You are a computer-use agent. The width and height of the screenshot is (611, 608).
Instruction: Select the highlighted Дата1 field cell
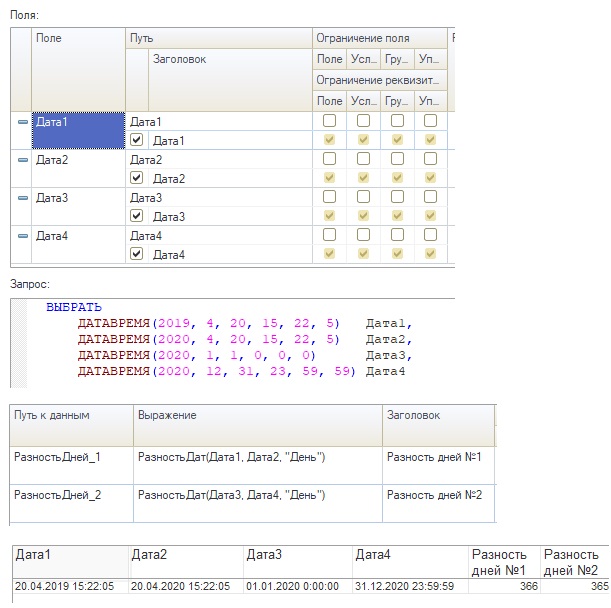coord(78,131)
